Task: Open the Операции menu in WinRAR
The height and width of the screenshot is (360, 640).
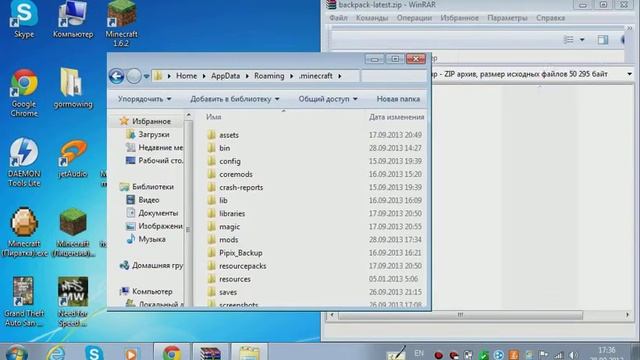Action: [414, 18]
